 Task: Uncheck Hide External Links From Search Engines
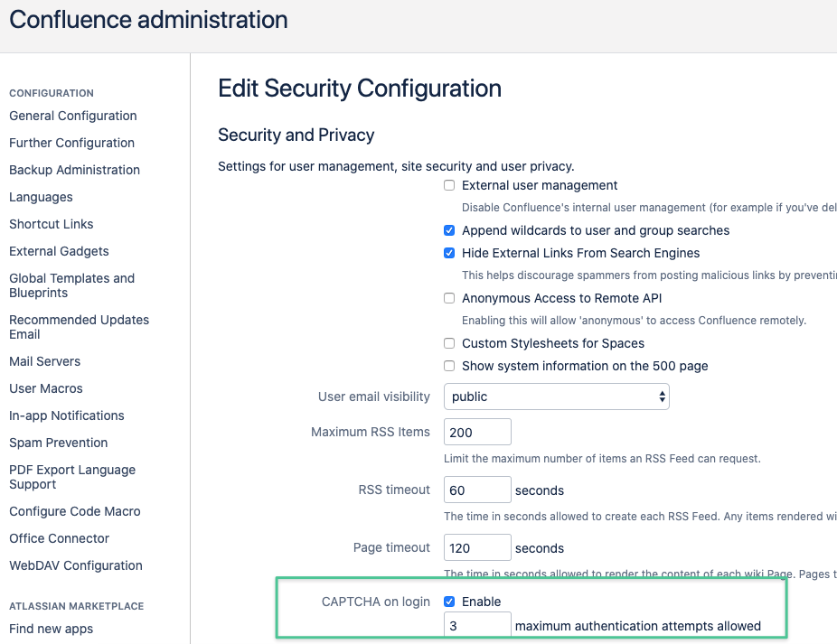[x=449, y=253]
